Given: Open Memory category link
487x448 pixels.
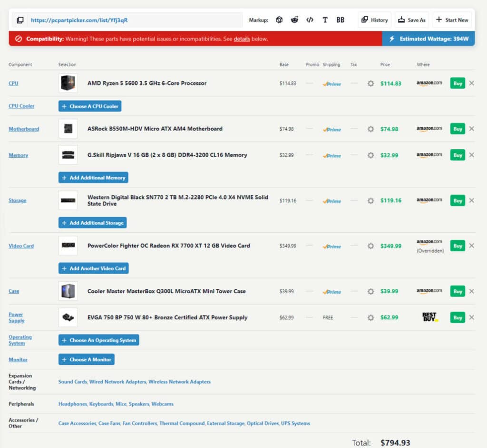Looking at the screenshot, I should (19, 155).
